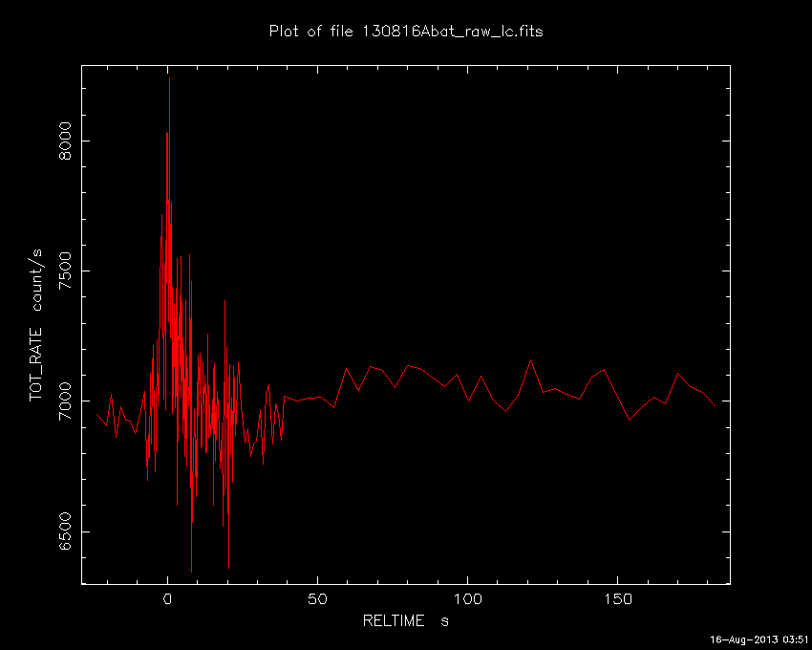Click the x-axis tick label '0'
812x650 pixels.
click(167, 599)
